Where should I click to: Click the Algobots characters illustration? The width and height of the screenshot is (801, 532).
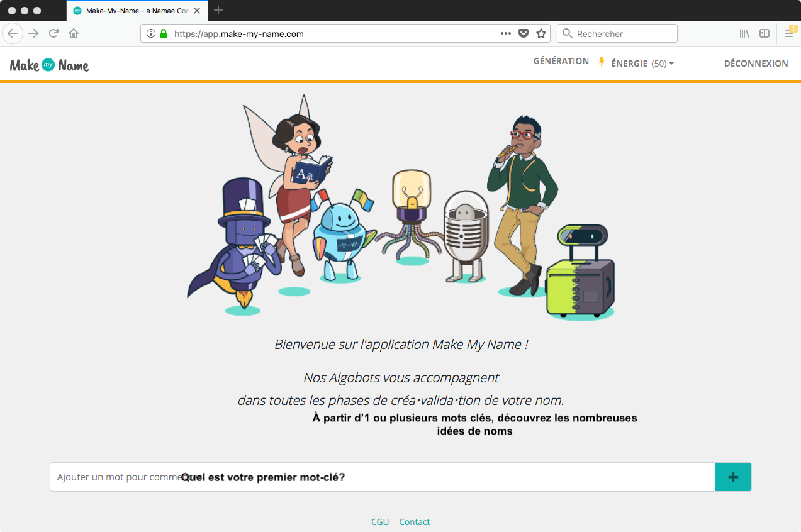pos(401,209)
